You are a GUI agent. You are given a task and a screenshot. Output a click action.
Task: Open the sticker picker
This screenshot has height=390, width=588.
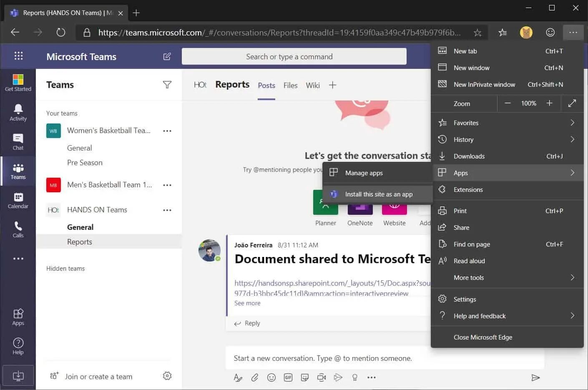pos(305,377)
